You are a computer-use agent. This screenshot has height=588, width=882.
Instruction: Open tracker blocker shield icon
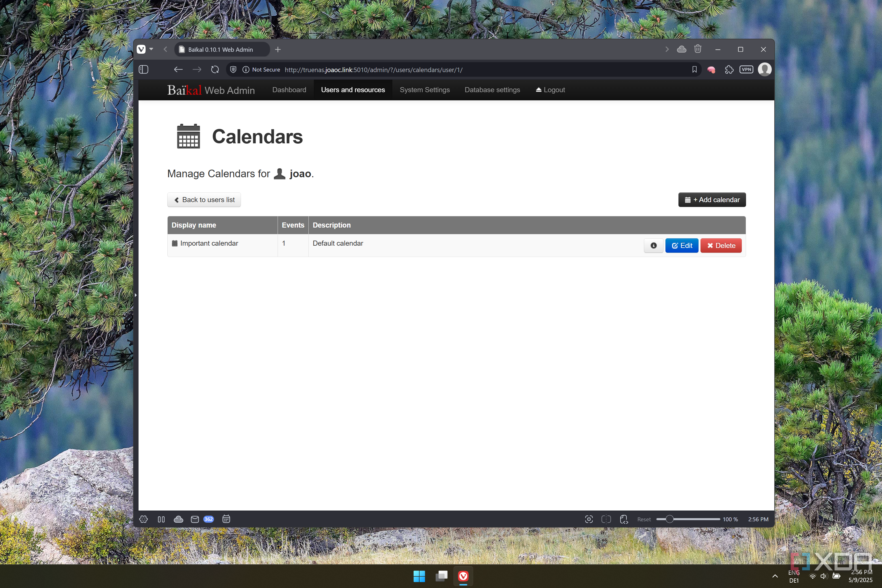coord(233,70)
